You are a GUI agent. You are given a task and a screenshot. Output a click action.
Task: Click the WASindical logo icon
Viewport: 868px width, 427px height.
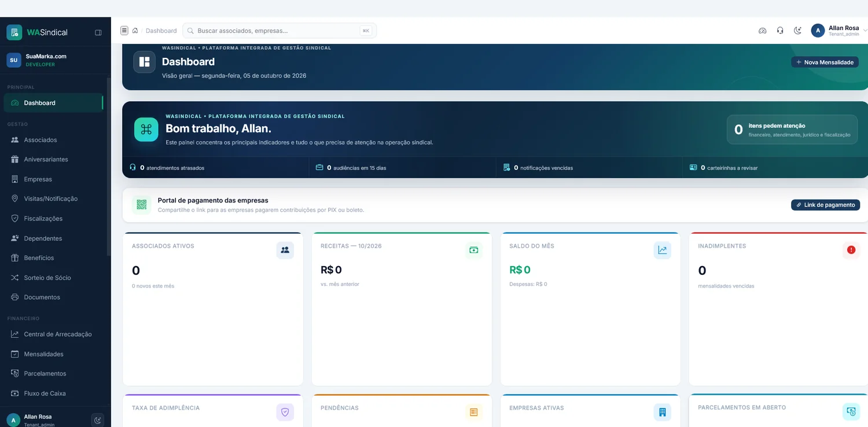coord(14,32)
